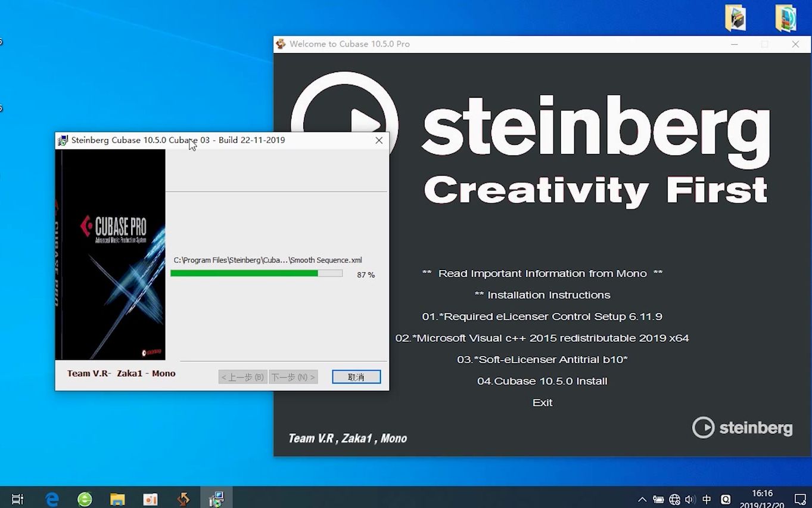Click the green installation progress bar
812x508 pixels.
256,273
